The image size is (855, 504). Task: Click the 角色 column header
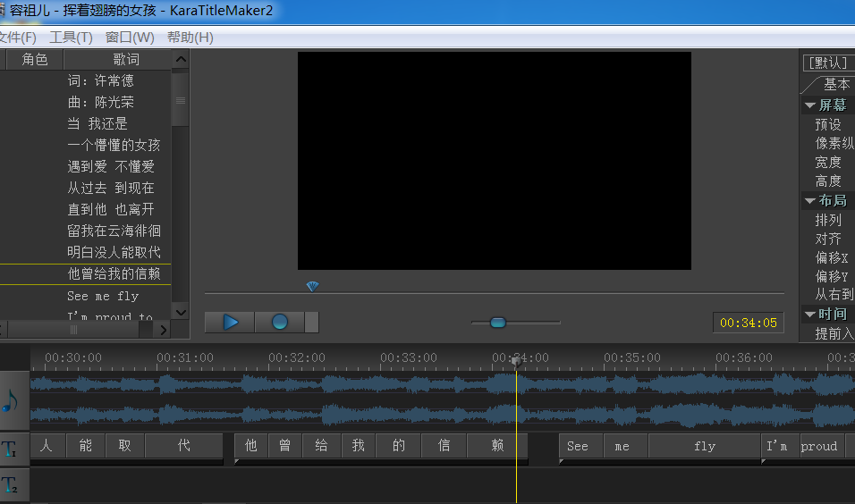[35, 59]
